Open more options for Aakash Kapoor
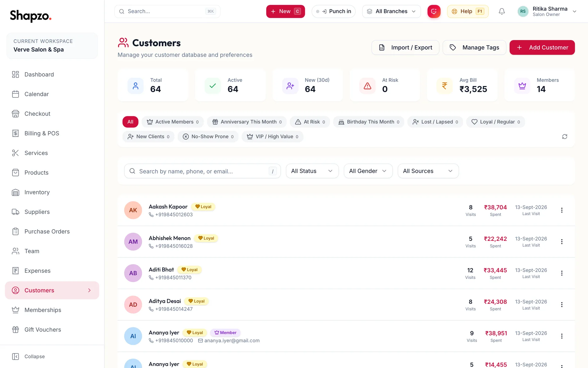Screen dimensions: 588x368 [562, 210]
